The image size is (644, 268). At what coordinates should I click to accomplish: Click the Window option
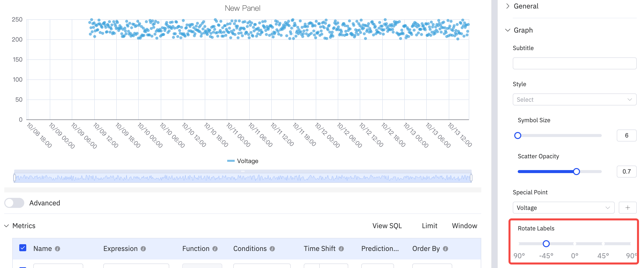point(464,226)
